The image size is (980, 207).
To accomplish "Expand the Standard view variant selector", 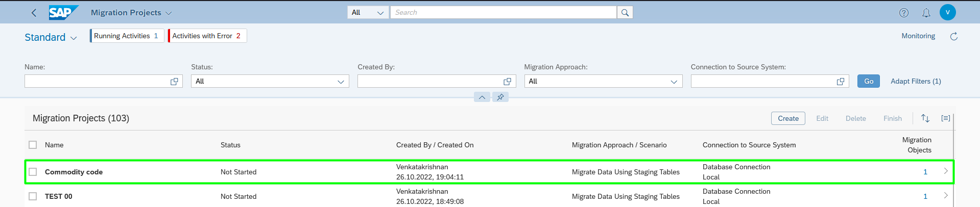I will pyautogui.click(x=51, y=37).
